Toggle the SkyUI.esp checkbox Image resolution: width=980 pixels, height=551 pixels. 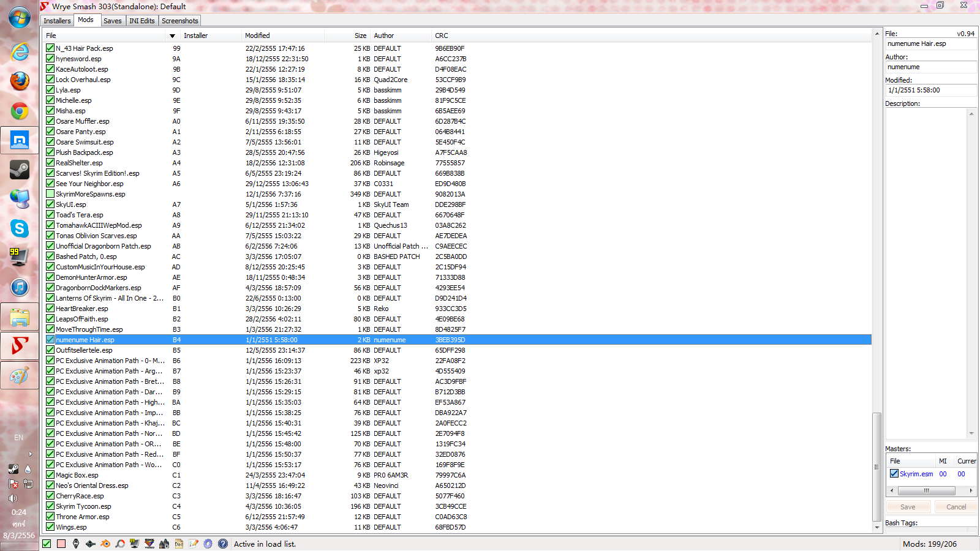pos(50,204)
